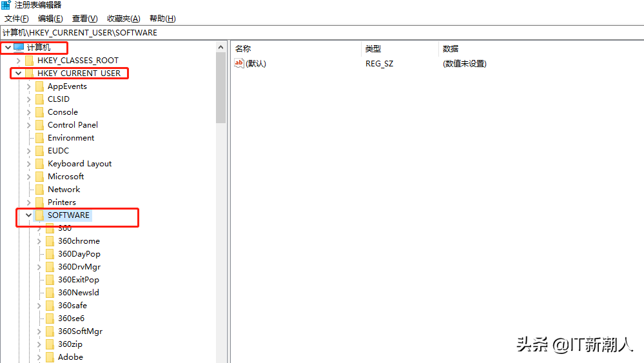Expand the Adobe key chevron
Image resolution: width=644 pixels, height=363 pixels.
coord(39,357)
